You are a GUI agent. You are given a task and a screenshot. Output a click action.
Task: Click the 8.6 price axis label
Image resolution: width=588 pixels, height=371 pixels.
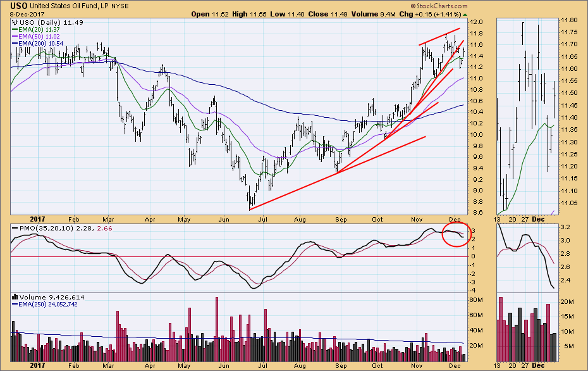477,213
